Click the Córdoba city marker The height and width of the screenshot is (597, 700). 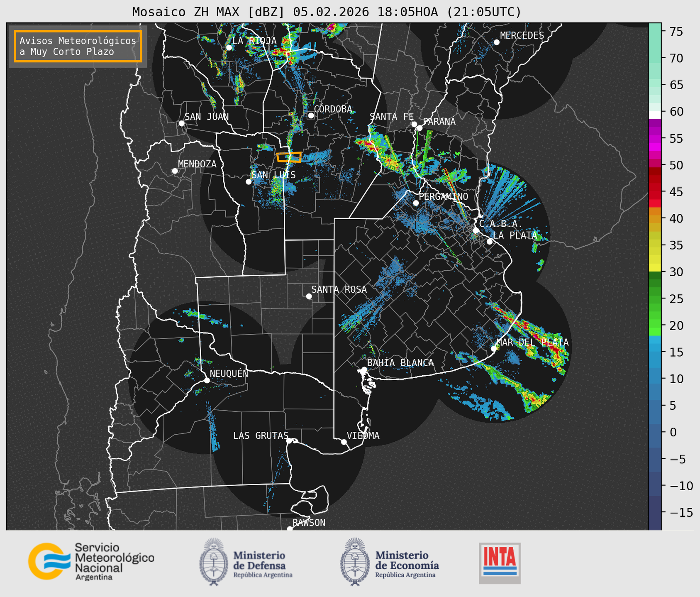click(x=311, y=115)
